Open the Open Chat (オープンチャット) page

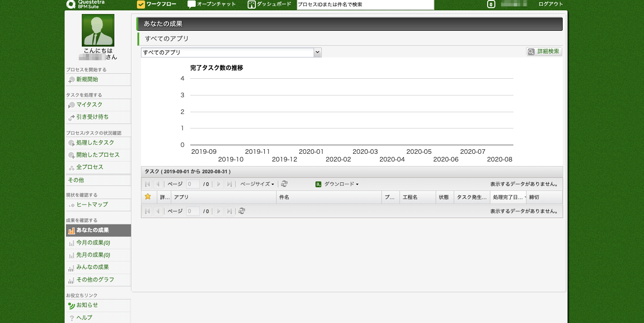[x=212, y=5]
